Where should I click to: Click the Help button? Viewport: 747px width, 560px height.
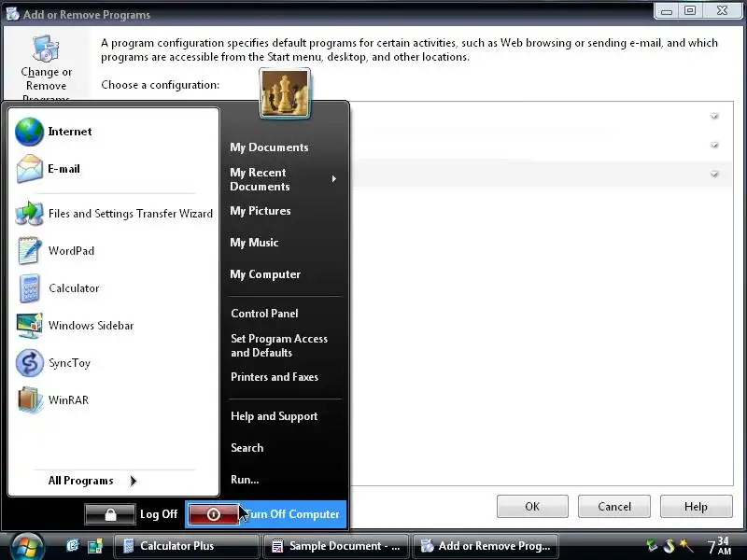[x=696, y=507]
